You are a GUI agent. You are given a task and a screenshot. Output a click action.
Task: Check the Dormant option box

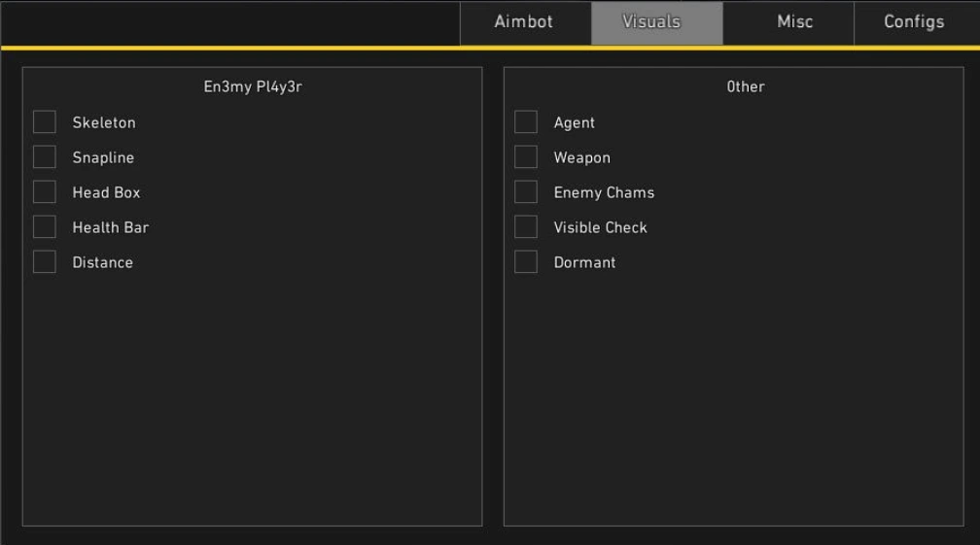[526, 261]
